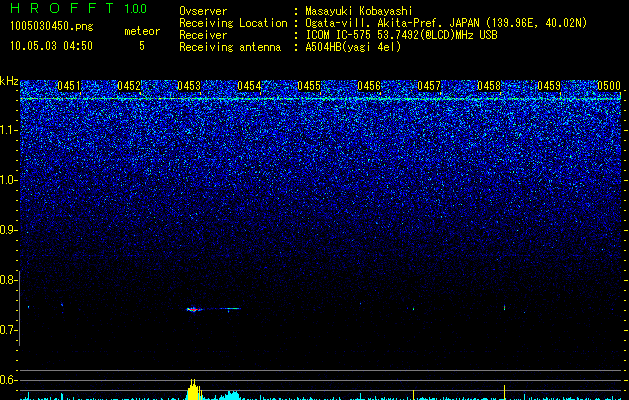Click the 0455 time marker

pos(309,86)
